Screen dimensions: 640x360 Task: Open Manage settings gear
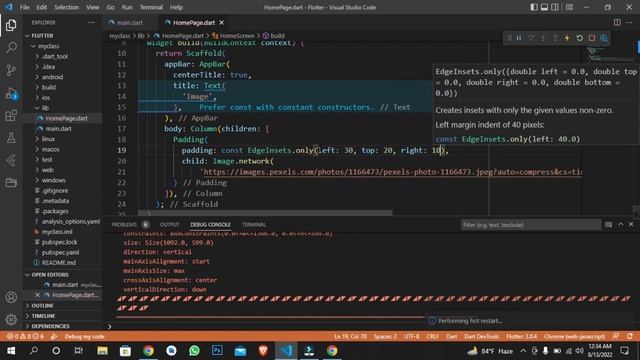[11, 319]
